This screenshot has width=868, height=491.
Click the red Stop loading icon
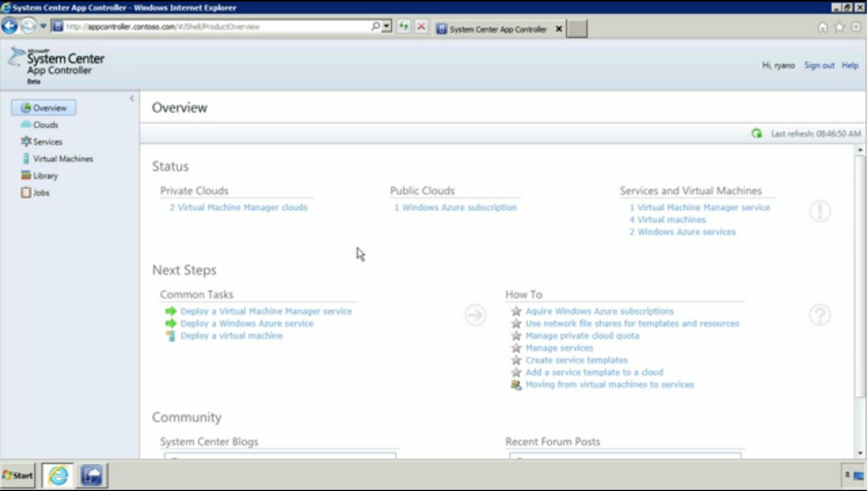click(x=420, y=26)
